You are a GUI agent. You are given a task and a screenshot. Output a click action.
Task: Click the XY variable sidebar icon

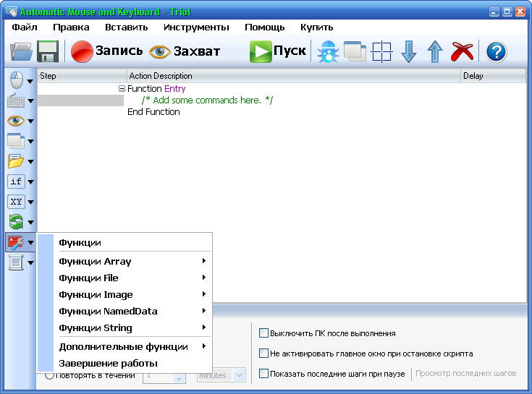coord(16,202)
